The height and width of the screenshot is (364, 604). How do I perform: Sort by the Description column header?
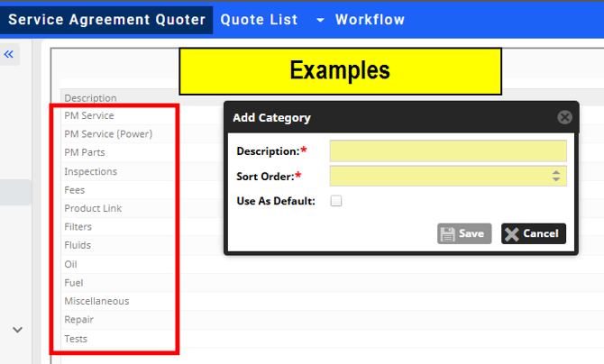[x=90, y=97]
